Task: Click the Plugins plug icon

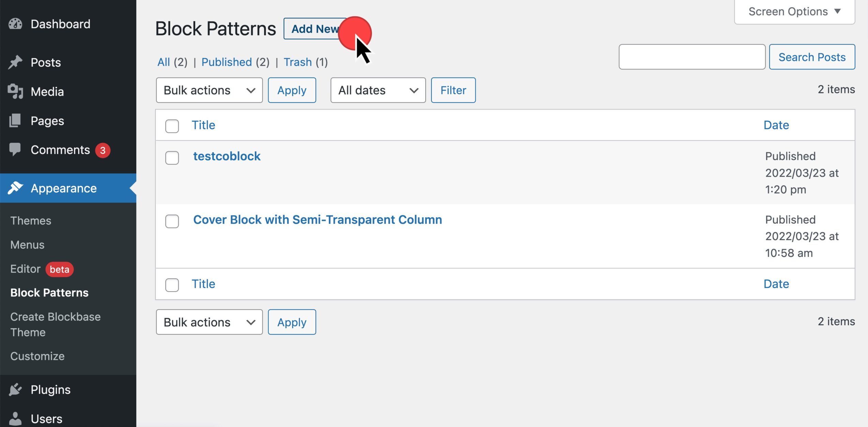Action: coord(15,390)
